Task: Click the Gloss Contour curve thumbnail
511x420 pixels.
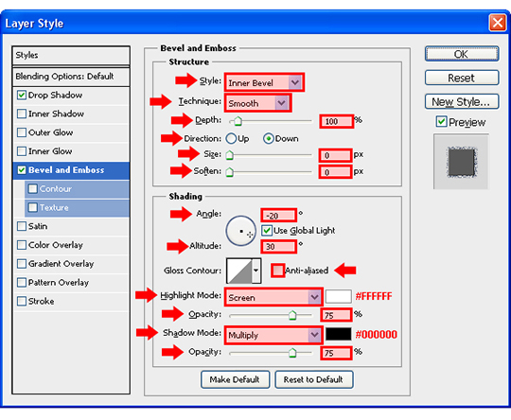Action: (x=239, y=271)
